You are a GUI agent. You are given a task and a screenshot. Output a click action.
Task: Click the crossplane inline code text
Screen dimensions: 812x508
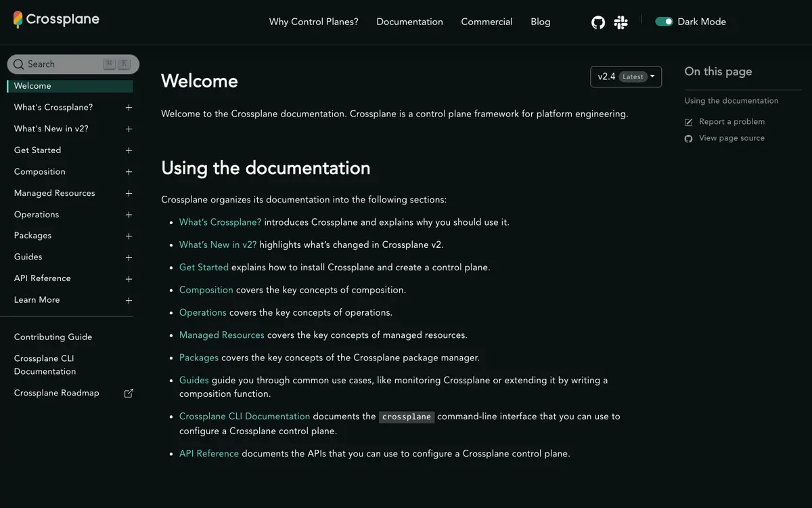pos(407,417)
